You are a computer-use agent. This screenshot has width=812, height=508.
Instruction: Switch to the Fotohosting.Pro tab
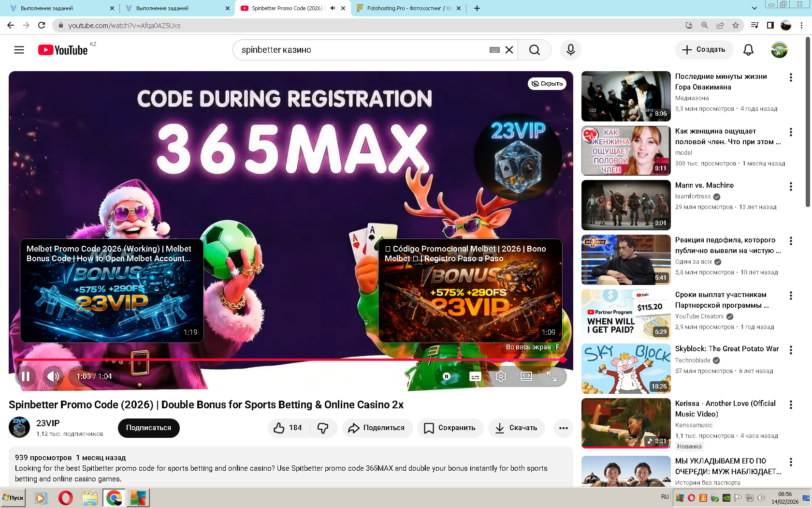click(x=408, y=8)
